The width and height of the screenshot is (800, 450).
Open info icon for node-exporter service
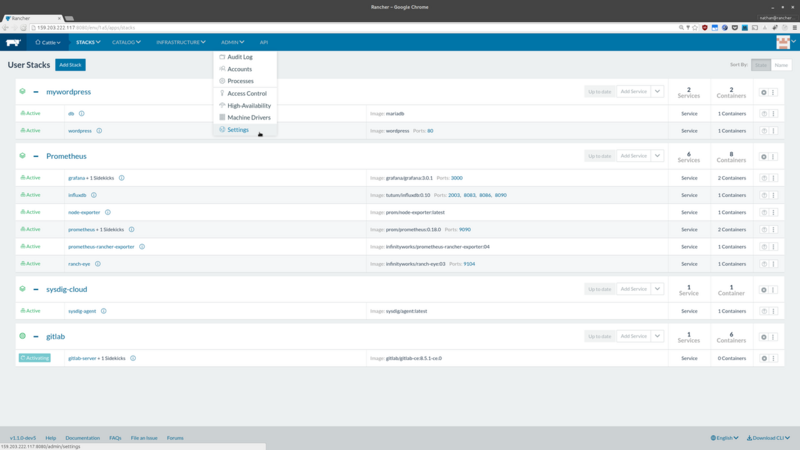(x=108, y=212)
